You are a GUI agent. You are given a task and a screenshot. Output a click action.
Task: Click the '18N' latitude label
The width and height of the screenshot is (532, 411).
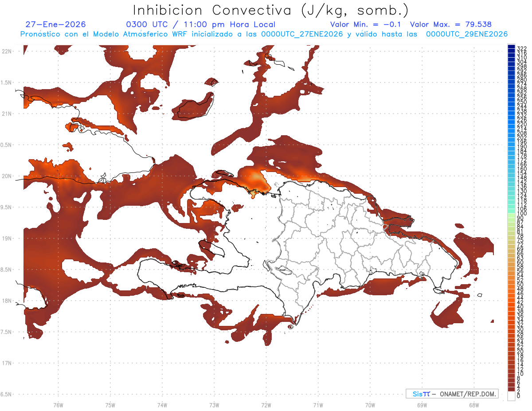pos(7,301)
